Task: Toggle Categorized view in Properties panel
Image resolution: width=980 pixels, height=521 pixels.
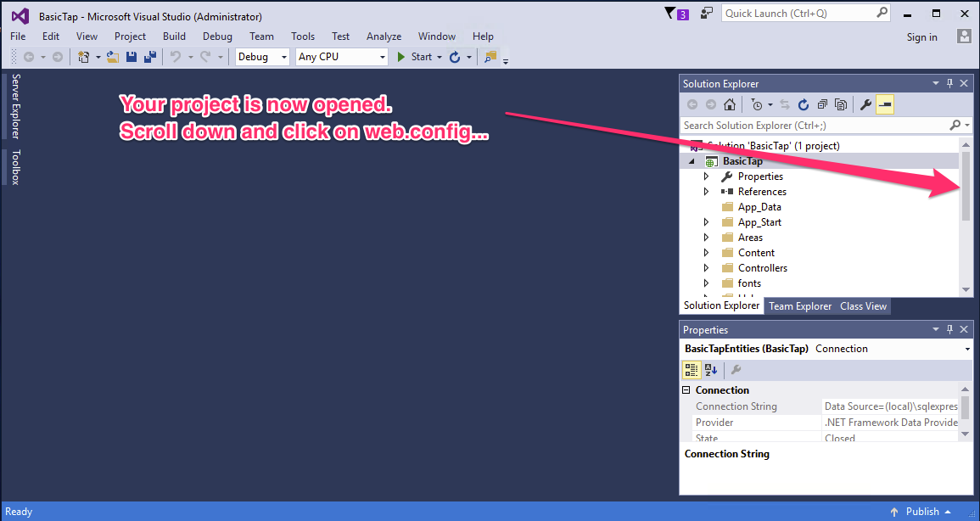Action: (692, 370)
